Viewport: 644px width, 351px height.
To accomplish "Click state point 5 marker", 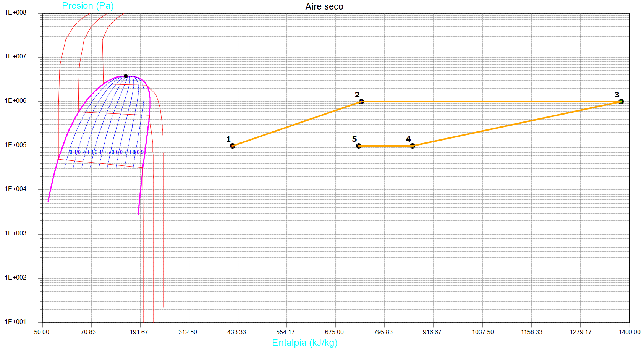I will (359, 146).
